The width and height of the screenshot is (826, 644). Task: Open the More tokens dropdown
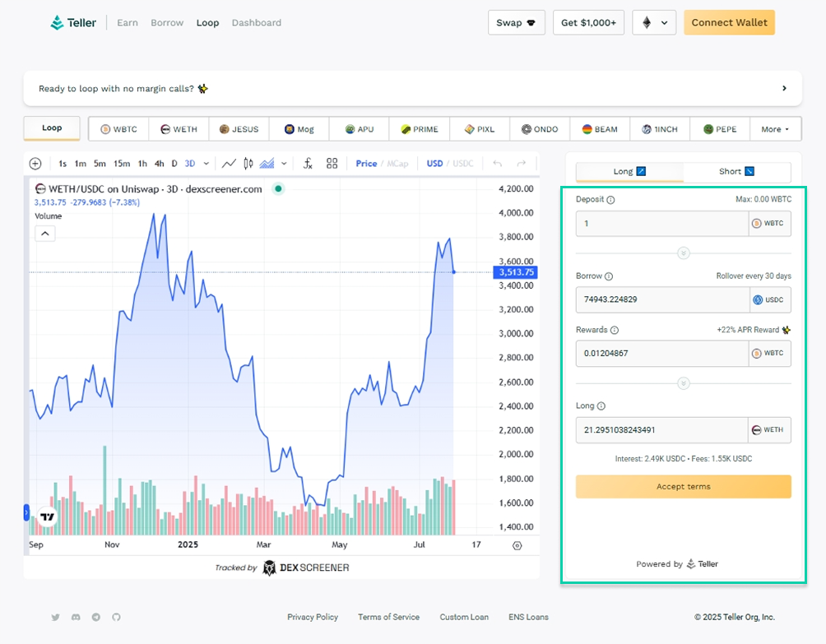(775, 129)
